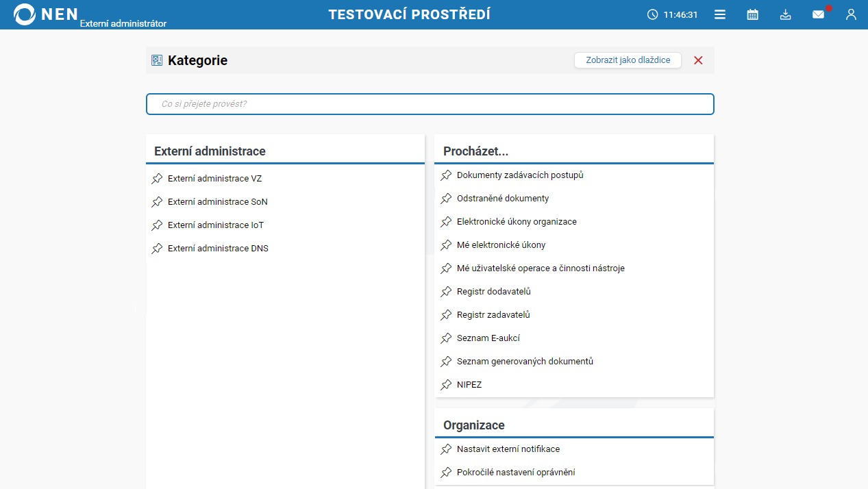Pin the Registr dodavatelů item

[447, 292]
